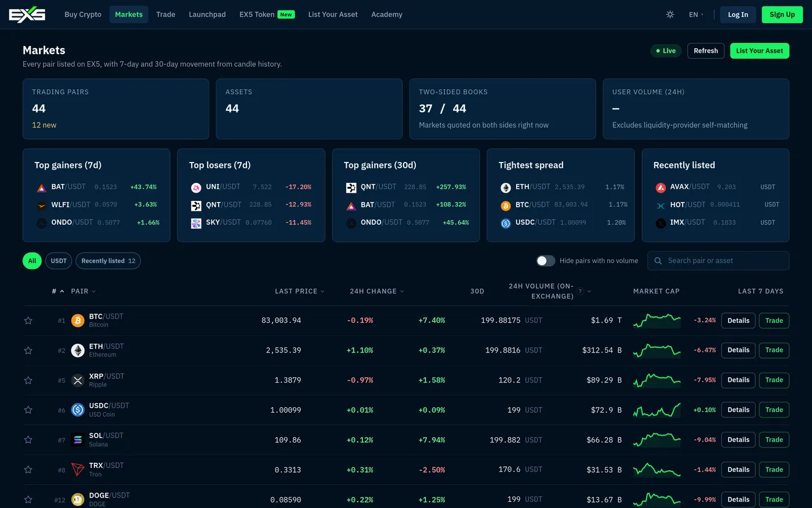Click the 24H Volume help question mark icon
812x508 pixels.
click(580, 291)
